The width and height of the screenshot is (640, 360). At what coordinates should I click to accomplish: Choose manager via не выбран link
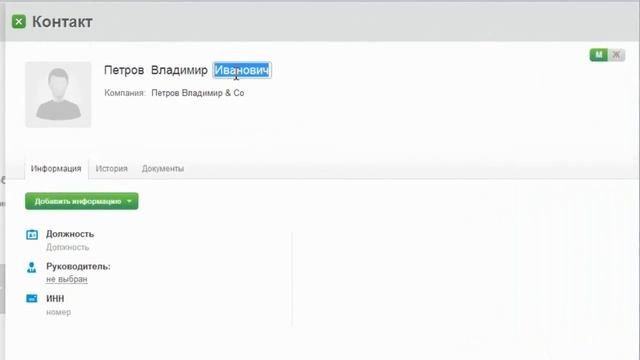pos(67,279)
